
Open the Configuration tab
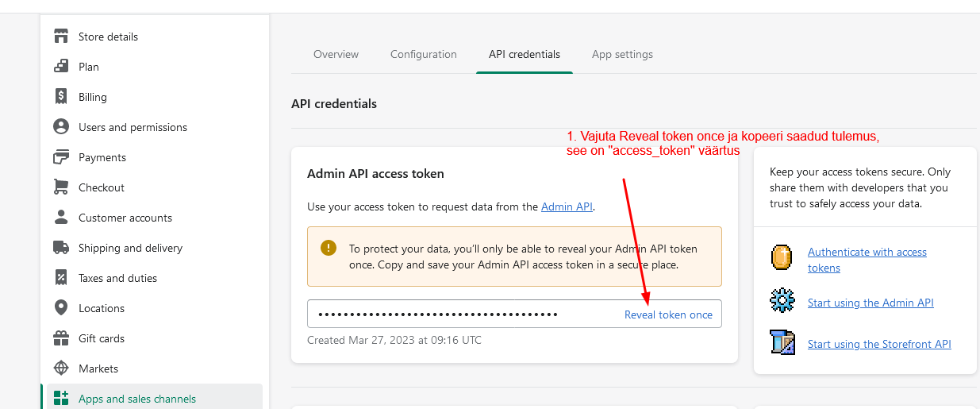(x=423, y=55)
